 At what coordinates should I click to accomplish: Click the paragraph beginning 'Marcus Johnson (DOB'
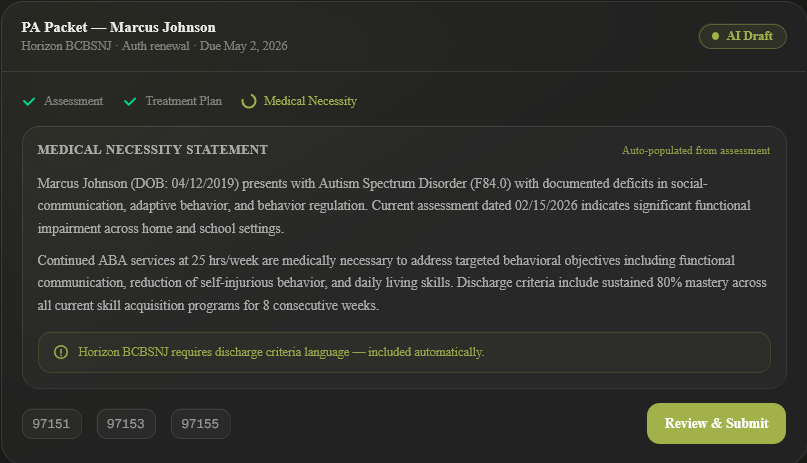401,206
